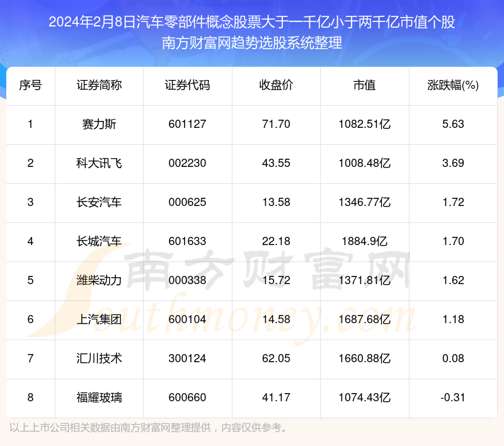504x446 pixels.
Task: Click closing price 62.05
Action: [276, 358]
